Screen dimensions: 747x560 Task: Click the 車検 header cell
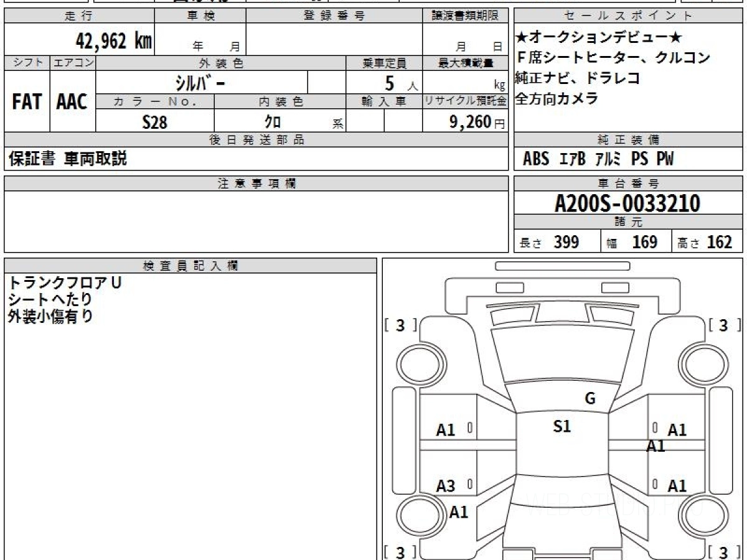(200, 16)
